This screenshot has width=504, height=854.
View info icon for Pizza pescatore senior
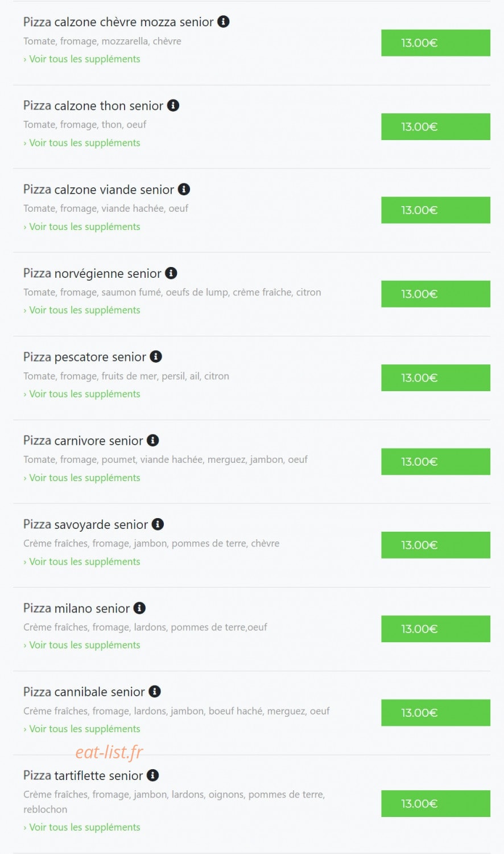pyautogui.click(x=156, y=356)
